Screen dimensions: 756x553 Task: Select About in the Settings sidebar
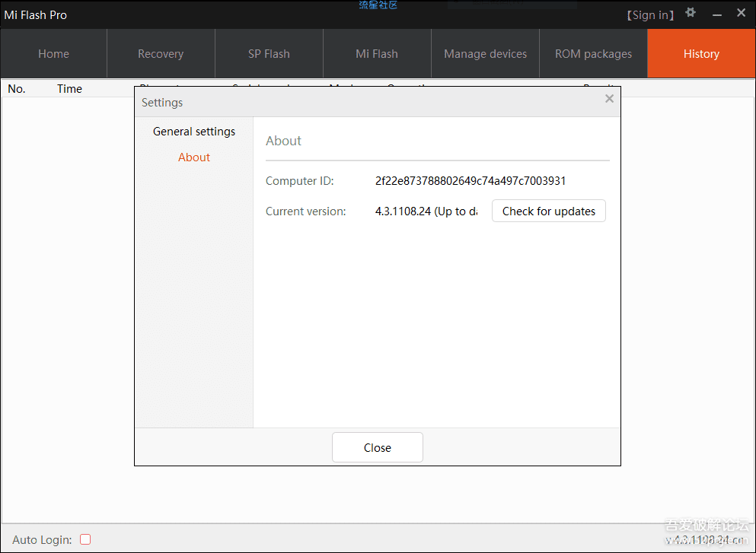click(x=194, y=157)
